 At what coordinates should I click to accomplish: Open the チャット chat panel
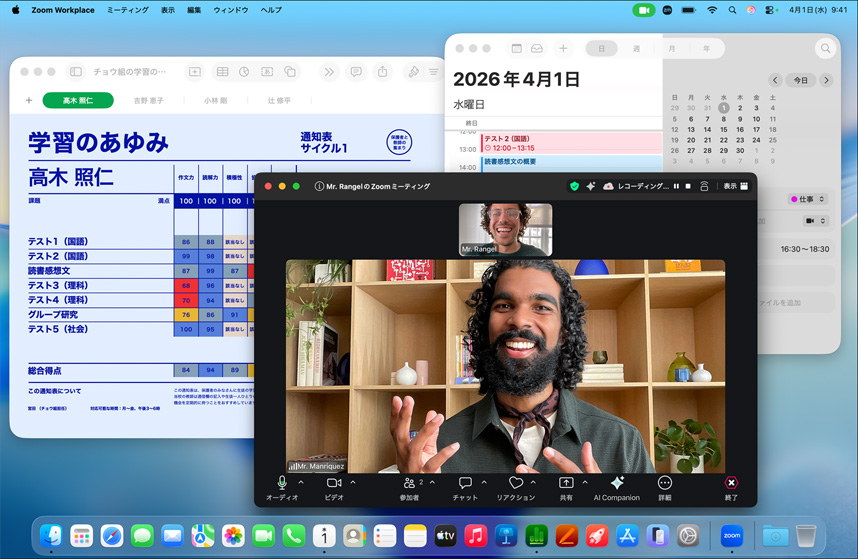coord(465,483)
